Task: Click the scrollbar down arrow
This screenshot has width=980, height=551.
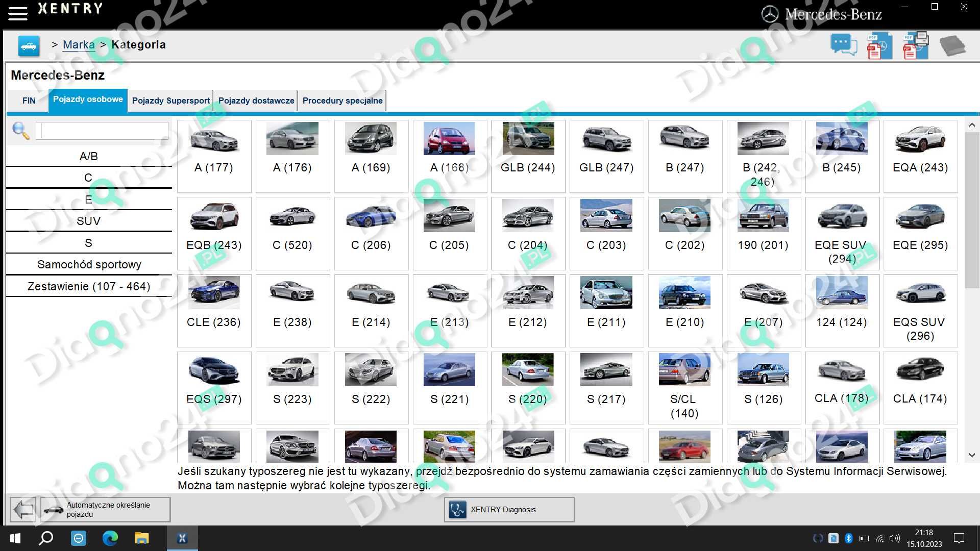Action: click(972, 455)
